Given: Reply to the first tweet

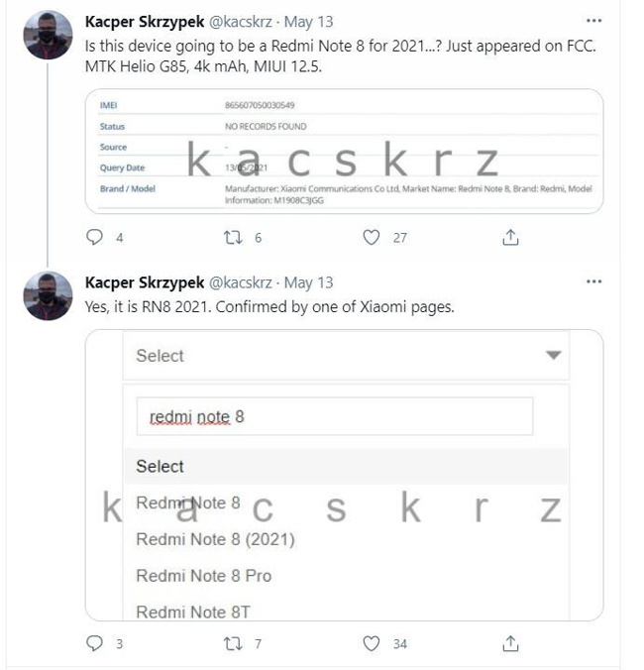Looking at the screenshot, I should pos(95,237).
